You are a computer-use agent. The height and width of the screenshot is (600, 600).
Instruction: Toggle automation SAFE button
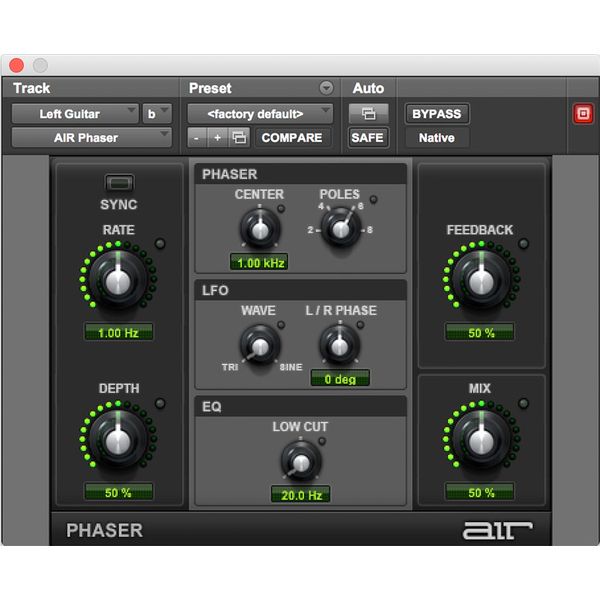(368, 137)
